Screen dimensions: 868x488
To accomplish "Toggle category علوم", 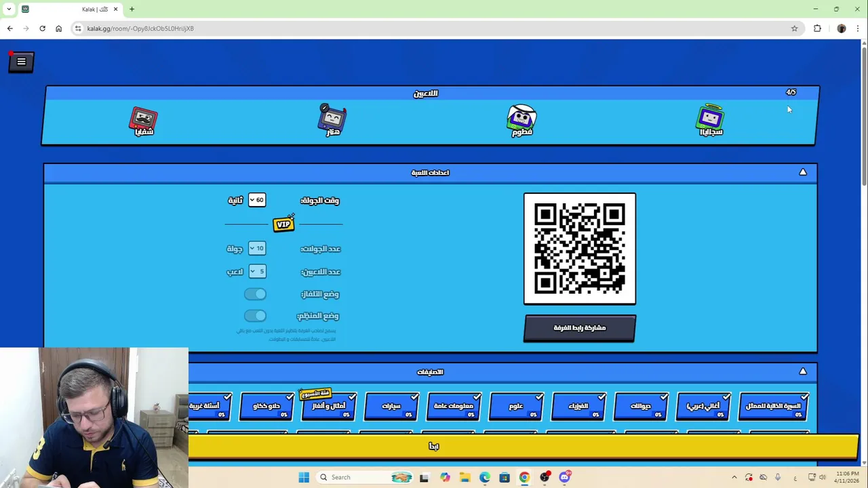I will (x=516, y=406).
